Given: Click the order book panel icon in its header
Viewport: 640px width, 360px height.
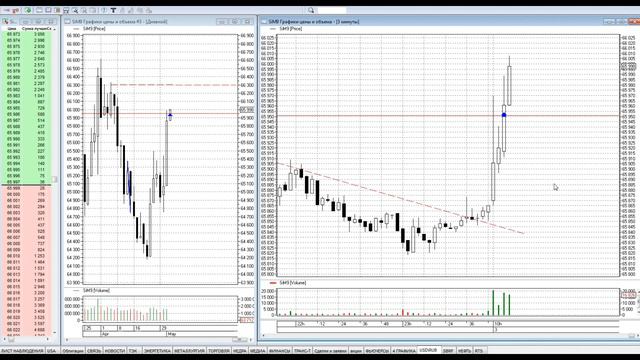Looking at the screenshot, I should coord(5,21).
